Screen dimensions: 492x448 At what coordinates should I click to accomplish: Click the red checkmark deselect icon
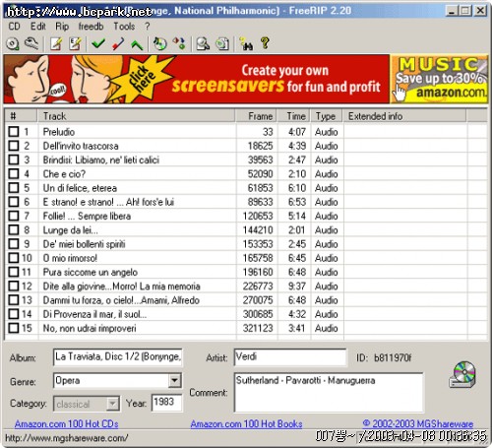point(117,43)
